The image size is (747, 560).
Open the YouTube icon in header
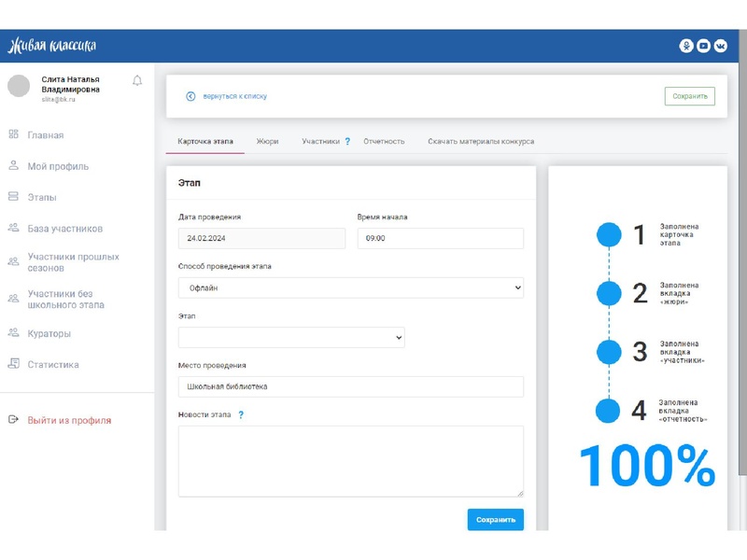point(704,46)
